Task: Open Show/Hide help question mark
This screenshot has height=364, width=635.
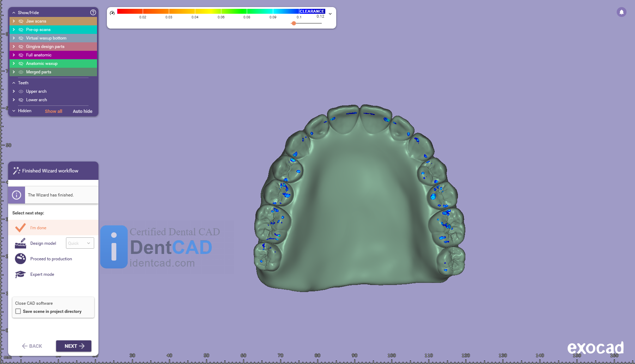Action: coord(93,12)
